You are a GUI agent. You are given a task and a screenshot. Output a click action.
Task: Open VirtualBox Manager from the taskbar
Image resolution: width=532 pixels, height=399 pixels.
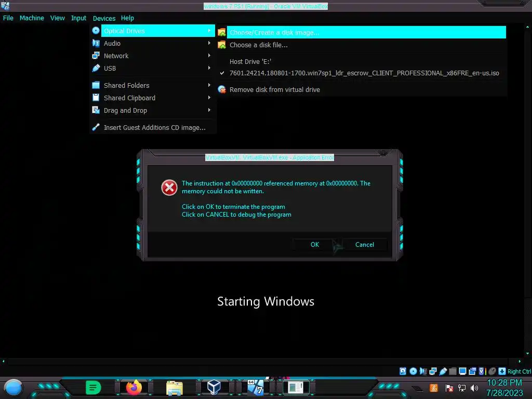(x=214, y=387)
